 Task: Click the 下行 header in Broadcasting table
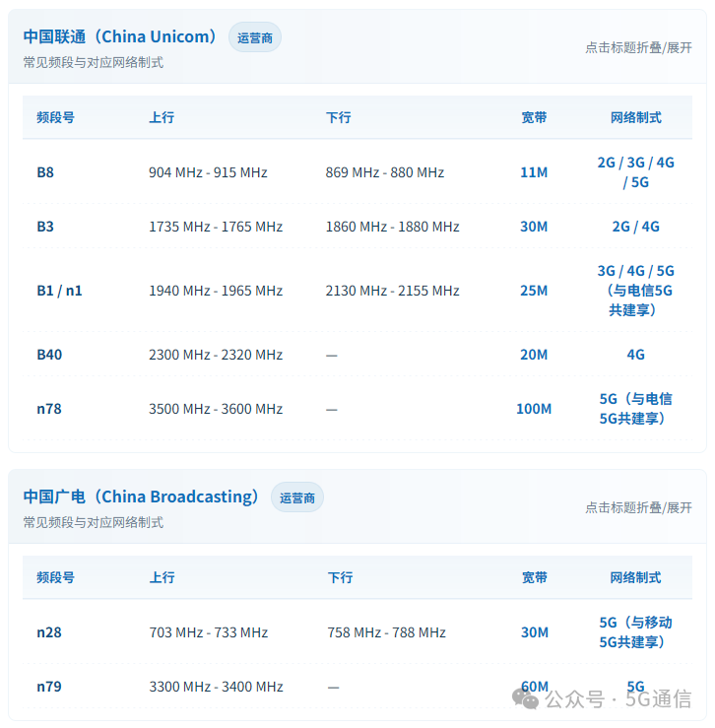341,577
